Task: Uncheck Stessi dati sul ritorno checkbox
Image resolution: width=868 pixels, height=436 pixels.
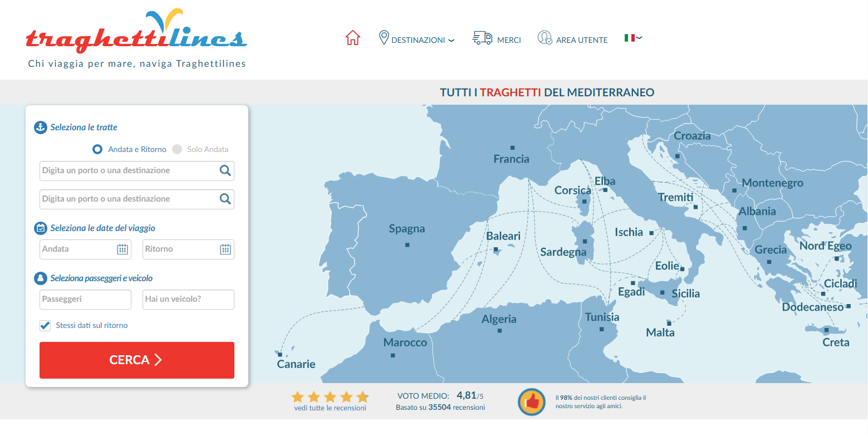Action: (x=45, y=325)
